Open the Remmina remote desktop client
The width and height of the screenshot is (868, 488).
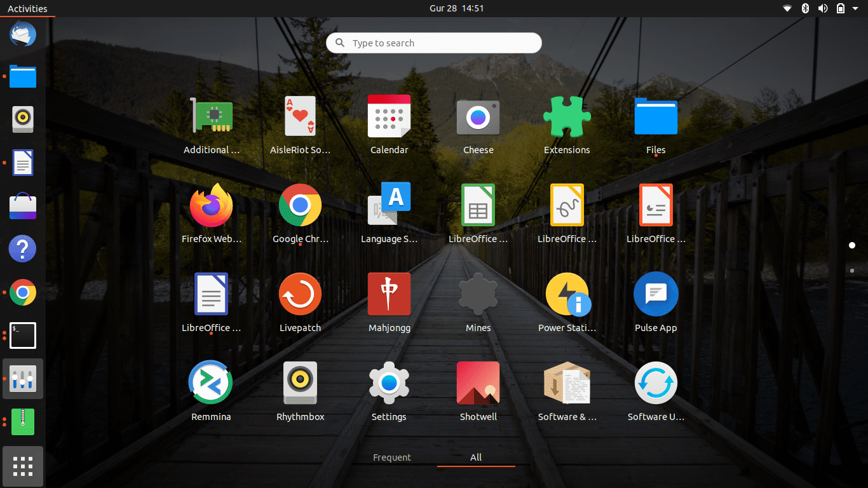point(211,383)
